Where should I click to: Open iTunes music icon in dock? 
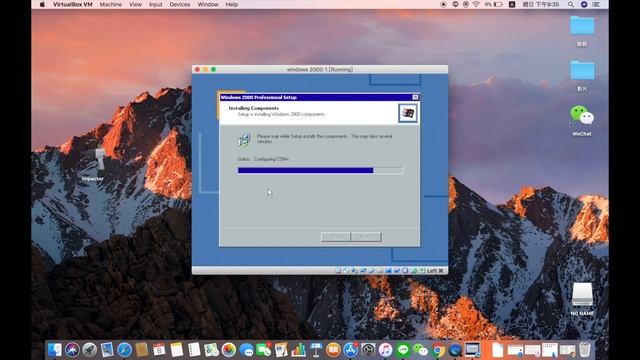tap(385, 350)
